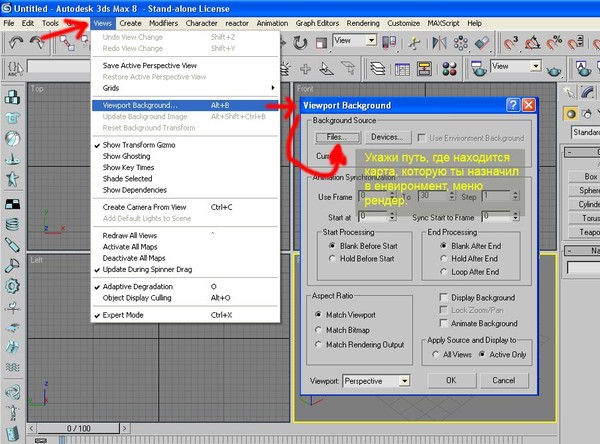The image size is (600, 444).
Task: Click the Step value spinner arrows
Action: pyautogui.click(x=516, y=196)
